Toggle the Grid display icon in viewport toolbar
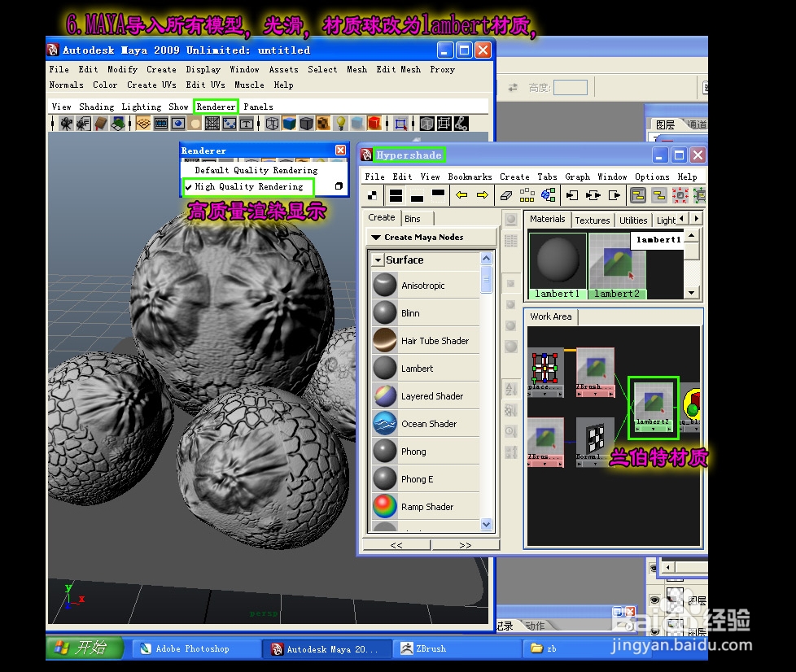 143,124
